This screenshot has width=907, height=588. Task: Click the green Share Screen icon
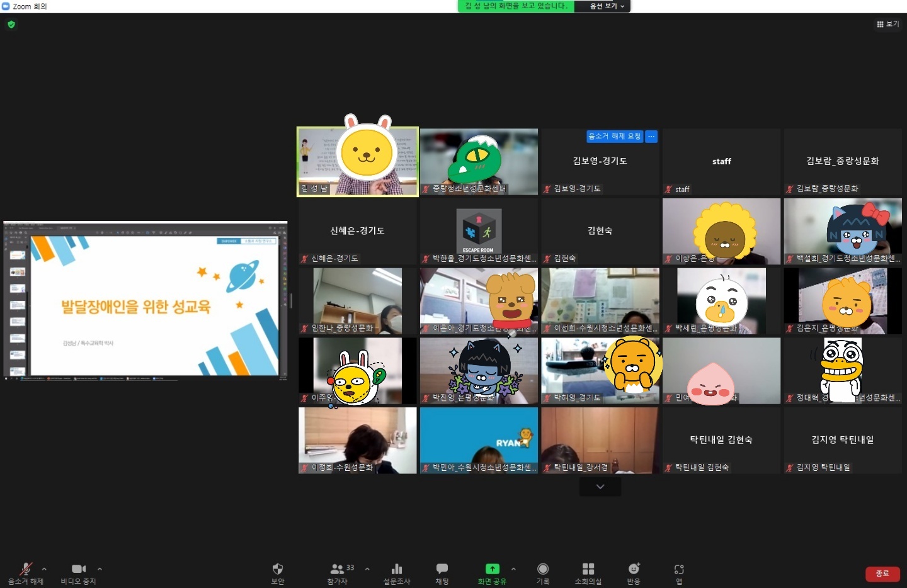coord(492,568)
